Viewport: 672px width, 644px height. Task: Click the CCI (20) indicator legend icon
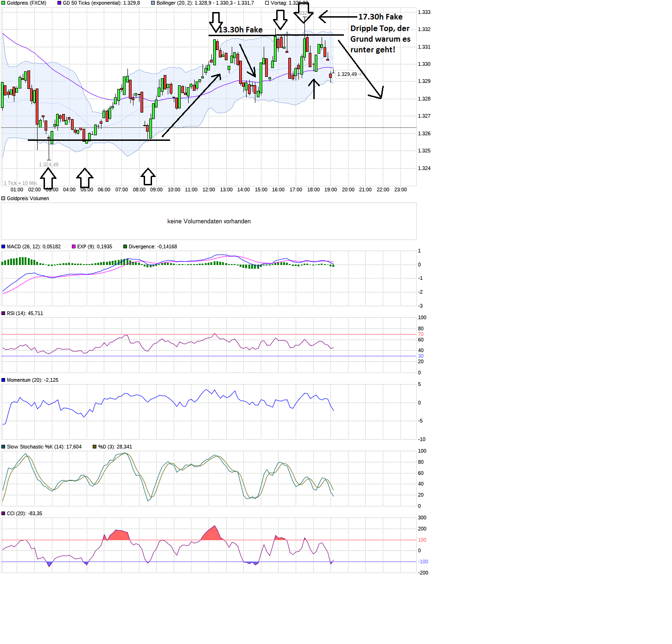pos(3,513)
